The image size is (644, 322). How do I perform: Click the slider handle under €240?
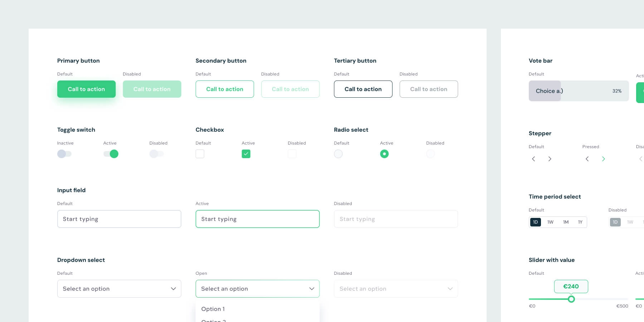[x=571, y=299]
